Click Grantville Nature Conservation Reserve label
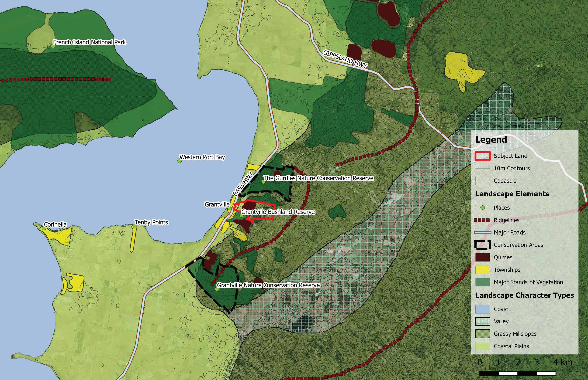The height and width of the screenshot is (380, 588). [x=268, y=285]
